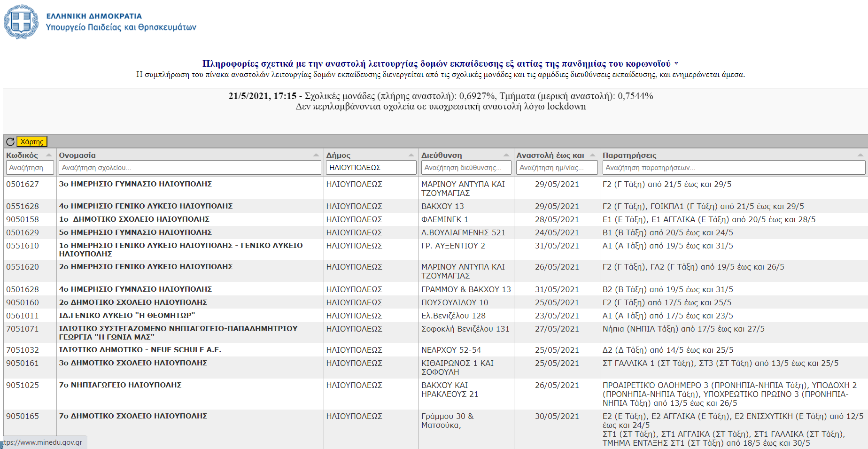The height and width of the screenshot is (449, 868).
Task: Click the Ονομασία column header
Action: [x=77, y=155]
